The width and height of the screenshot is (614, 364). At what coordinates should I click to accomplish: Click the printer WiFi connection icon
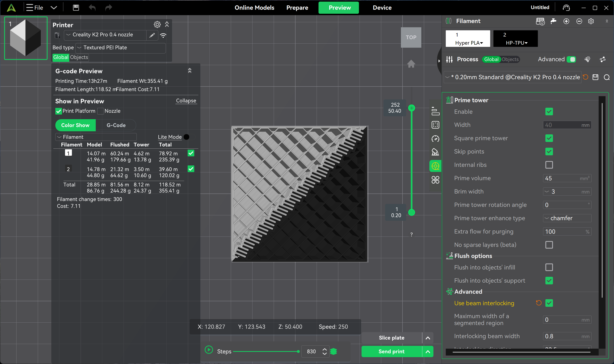(x=163, y=35)
